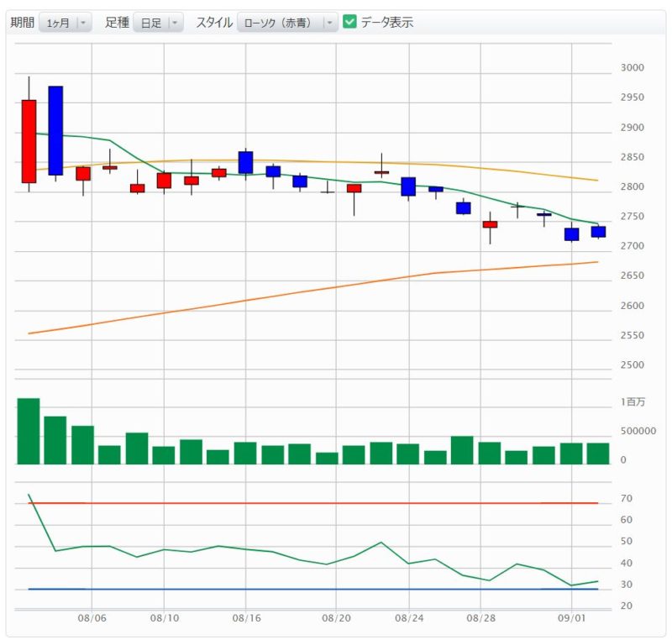Select the tall blue second candlestick
The height and width of the screenshot is (640, 672).
point(55,130)
